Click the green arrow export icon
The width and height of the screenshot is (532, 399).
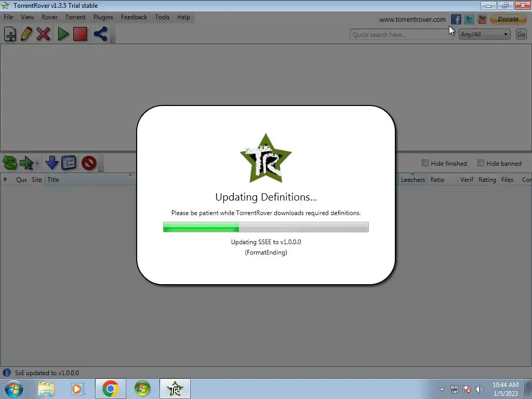(x=26, y=163)
